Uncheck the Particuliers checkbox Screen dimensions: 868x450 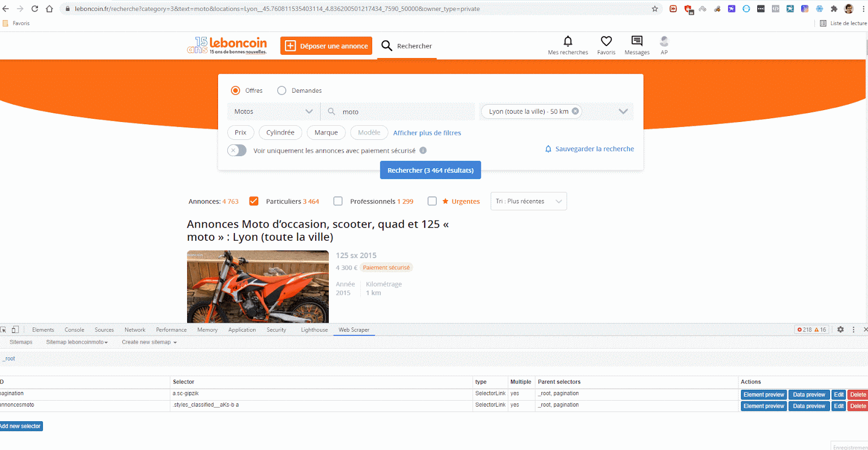[x=253, y=201]
